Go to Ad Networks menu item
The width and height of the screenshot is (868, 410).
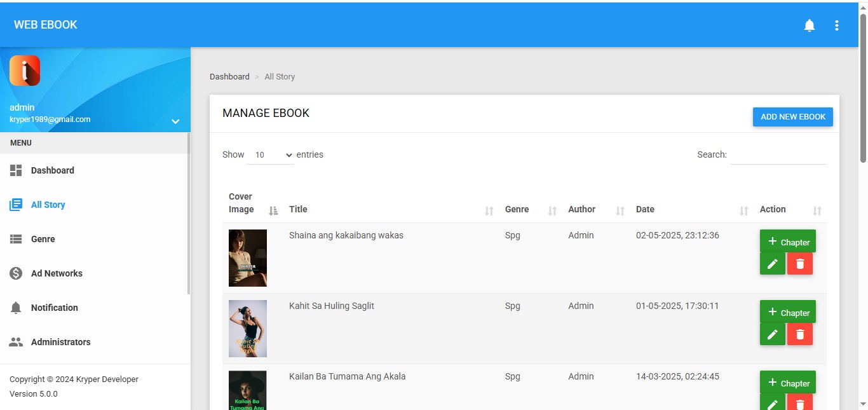coord(57,273)
